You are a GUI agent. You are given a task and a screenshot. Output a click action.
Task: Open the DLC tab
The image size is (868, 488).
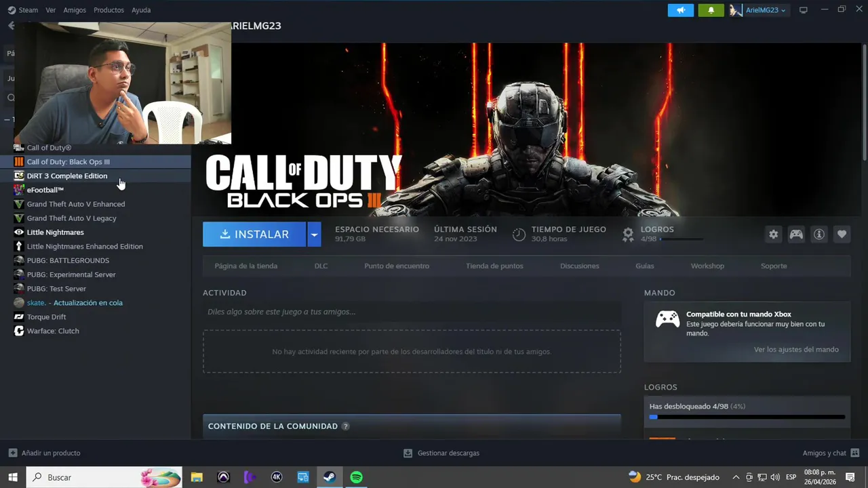click(321, 266)
